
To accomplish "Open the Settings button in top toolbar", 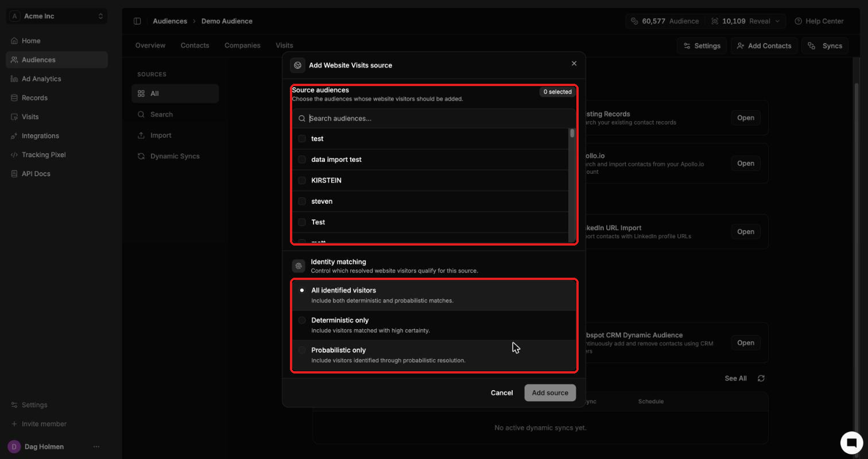I will (x=702, y=46).
